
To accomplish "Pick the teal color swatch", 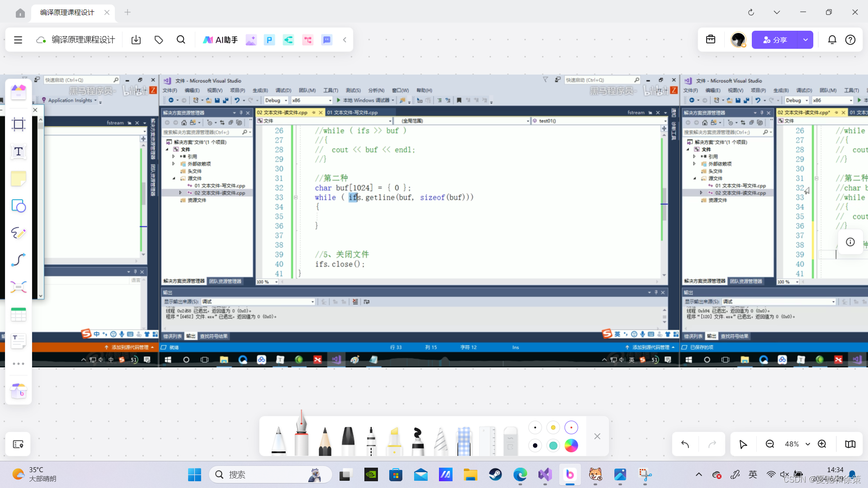I will pyautogui.click(x=553, y=446).
